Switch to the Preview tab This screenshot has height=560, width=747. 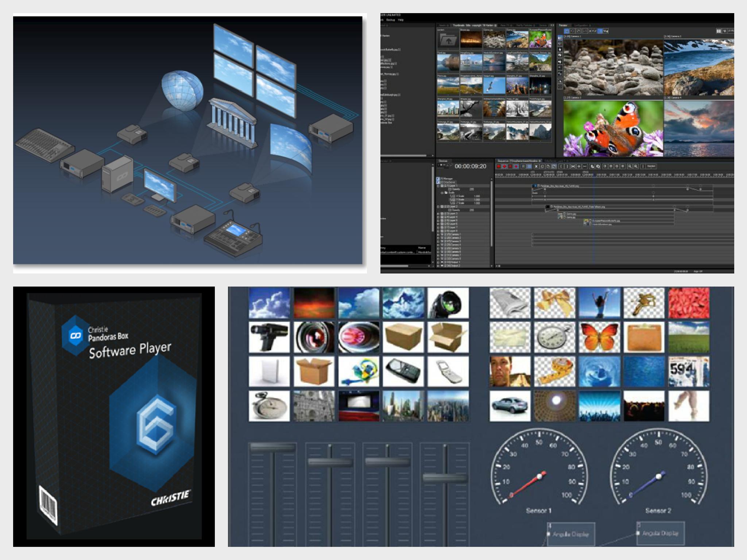[x=563, y=25]
